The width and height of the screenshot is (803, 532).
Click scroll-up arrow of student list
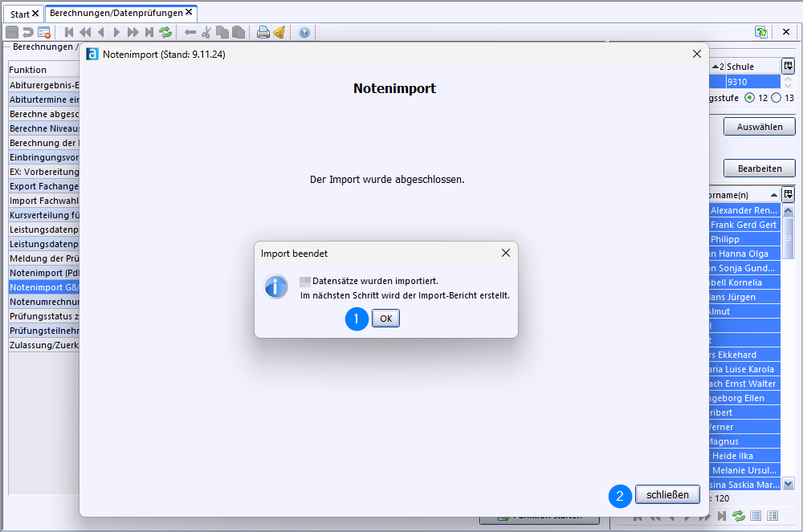pos(789,210)
